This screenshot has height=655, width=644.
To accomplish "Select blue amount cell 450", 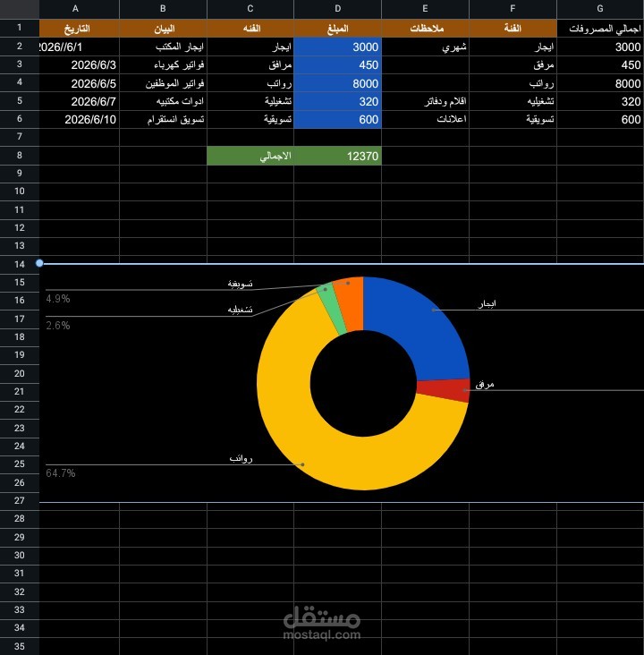I will [x=337, y=65].
